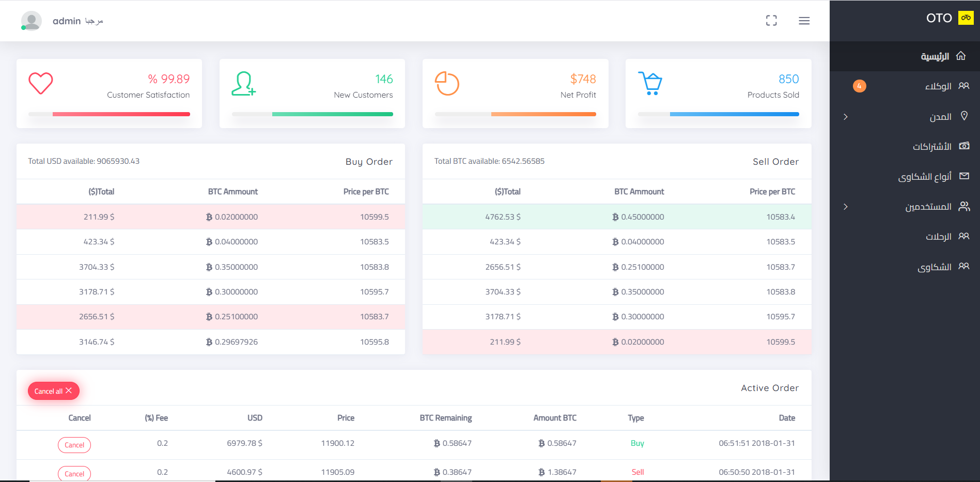980x482 pixels.
Task: Click the pie chart icon on Net Profit card
Action: point(447,84)
